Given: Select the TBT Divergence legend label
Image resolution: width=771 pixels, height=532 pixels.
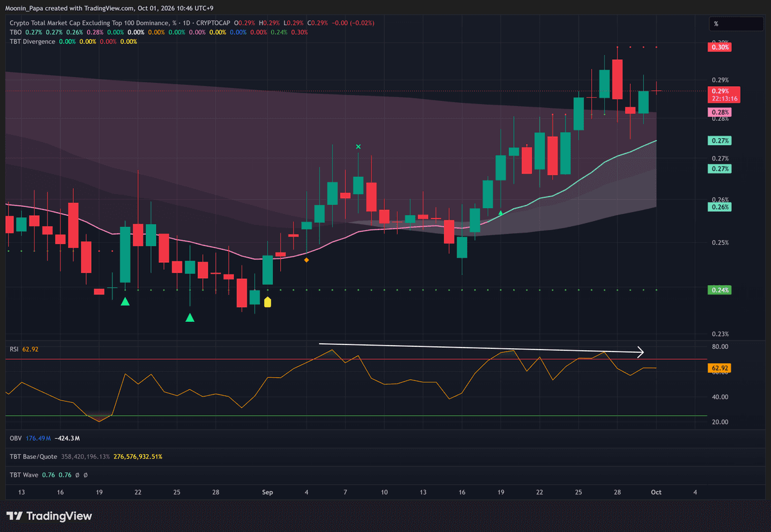Looking at the screenshot, I should pyautogui.click(x=31, y=42).
